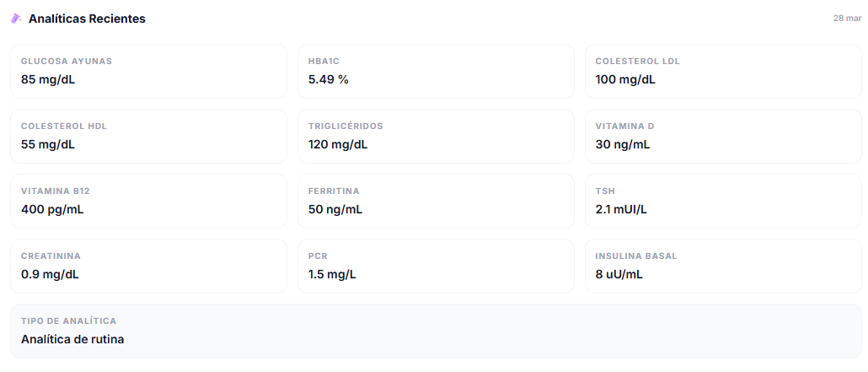
Task: Open the Glucosa Ayunas card
Action: 148,72
